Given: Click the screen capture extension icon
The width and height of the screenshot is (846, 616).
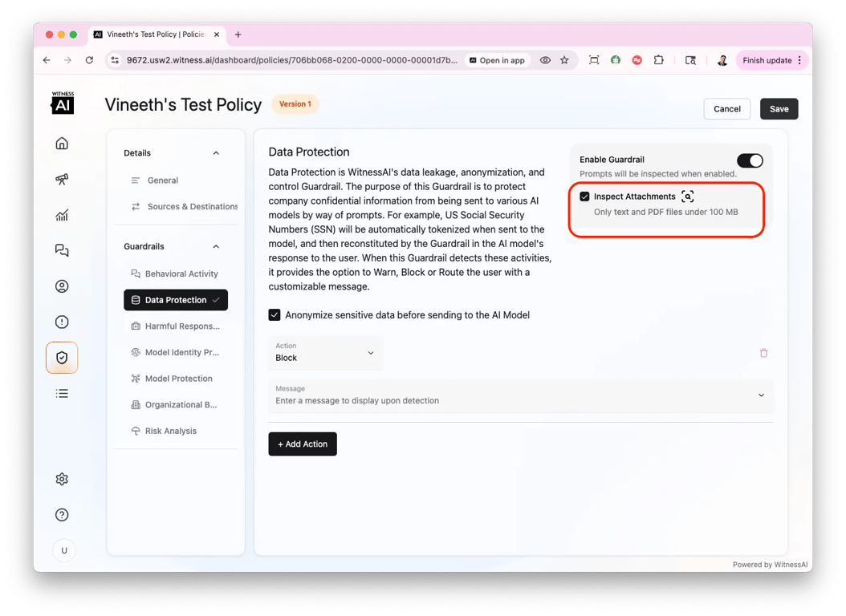Looking at the screenshot, I should [x=594, y=60].
